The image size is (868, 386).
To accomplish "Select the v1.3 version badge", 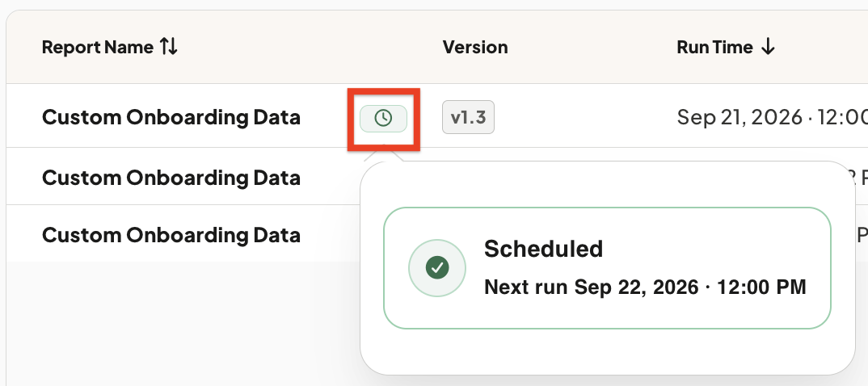I will pyautogui.click(x=468, y=117).
